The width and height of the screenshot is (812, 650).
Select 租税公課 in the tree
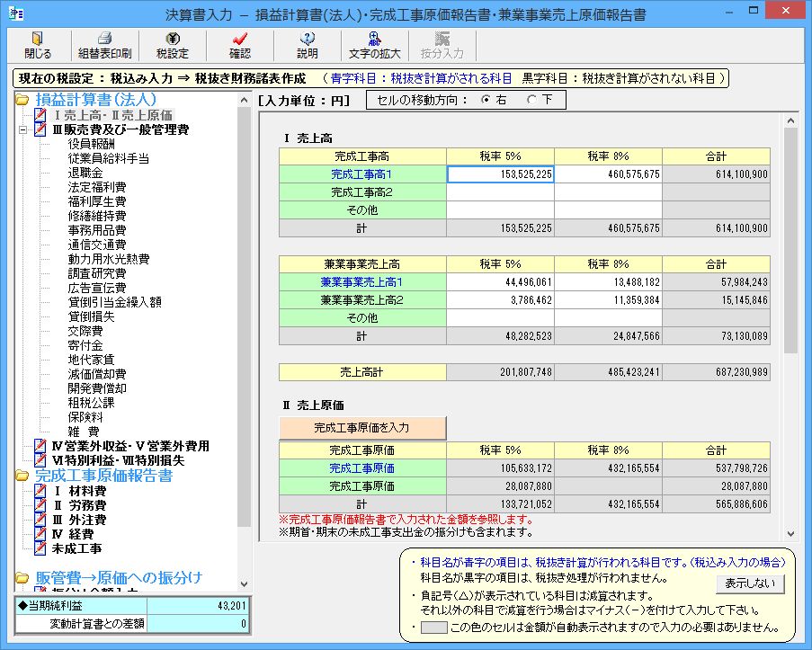click(x=91, y=403)
